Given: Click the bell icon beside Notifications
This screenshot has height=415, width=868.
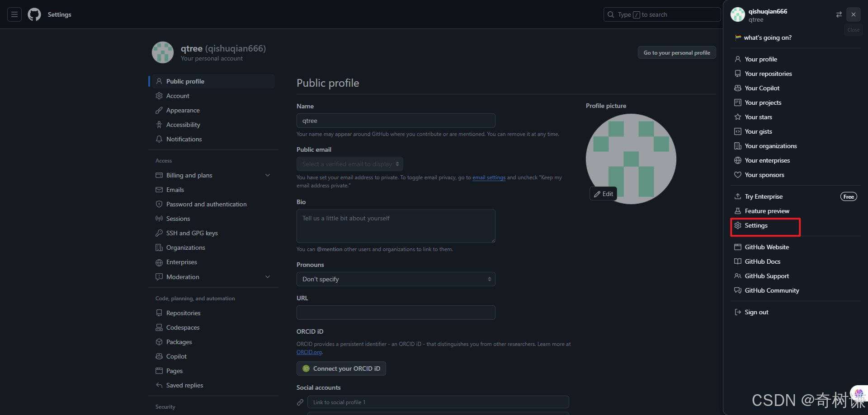Looking at the screenshot, I should (159, 139).
